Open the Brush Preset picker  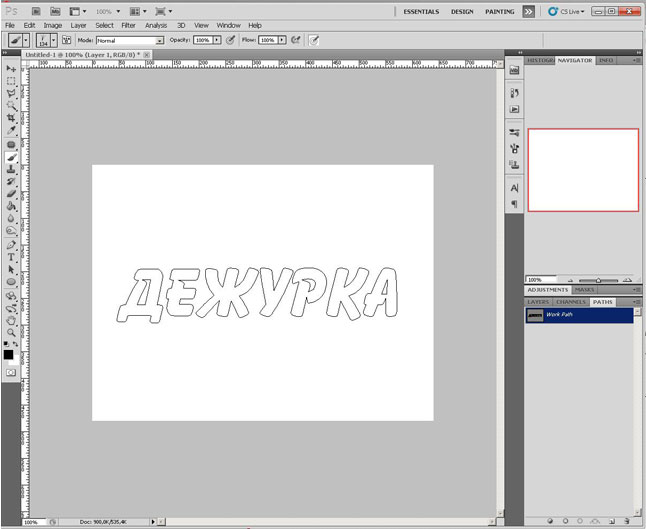(45, 40)
